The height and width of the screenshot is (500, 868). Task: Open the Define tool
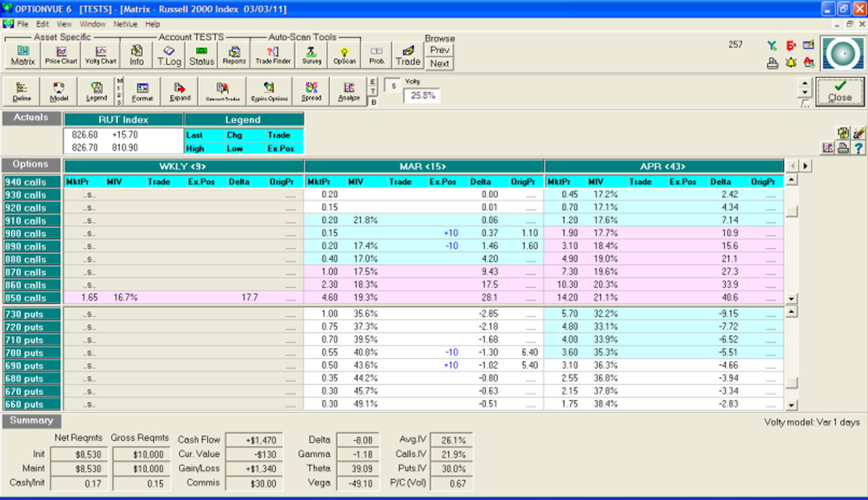(x=22, y=92)
